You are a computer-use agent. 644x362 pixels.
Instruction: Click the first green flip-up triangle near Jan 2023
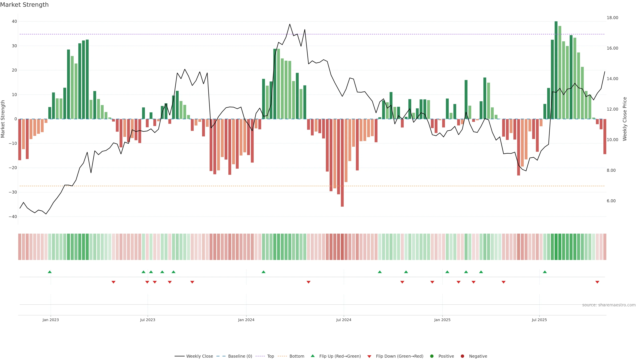click(50, 272)
